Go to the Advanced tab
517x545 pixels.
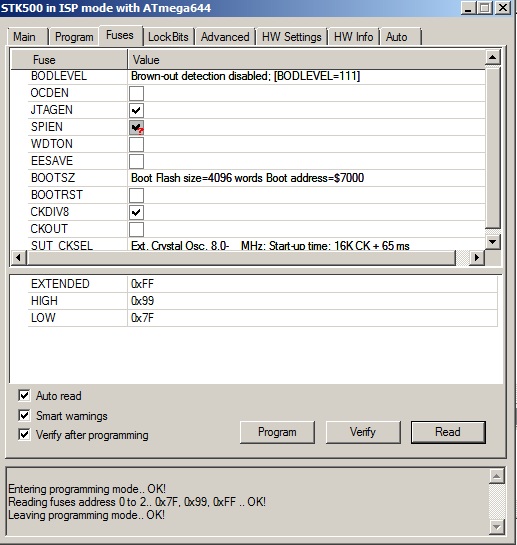click(225, 37)
